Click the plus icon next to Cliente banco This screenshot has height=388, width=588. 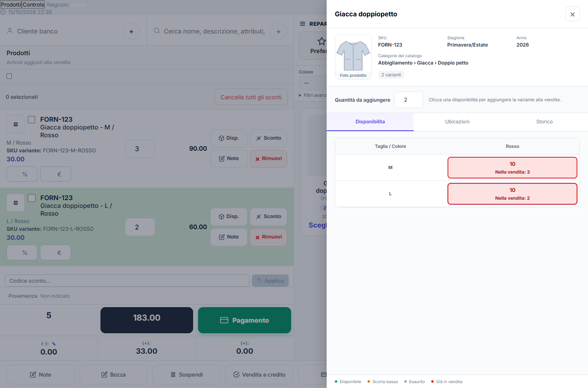(131, 31)
